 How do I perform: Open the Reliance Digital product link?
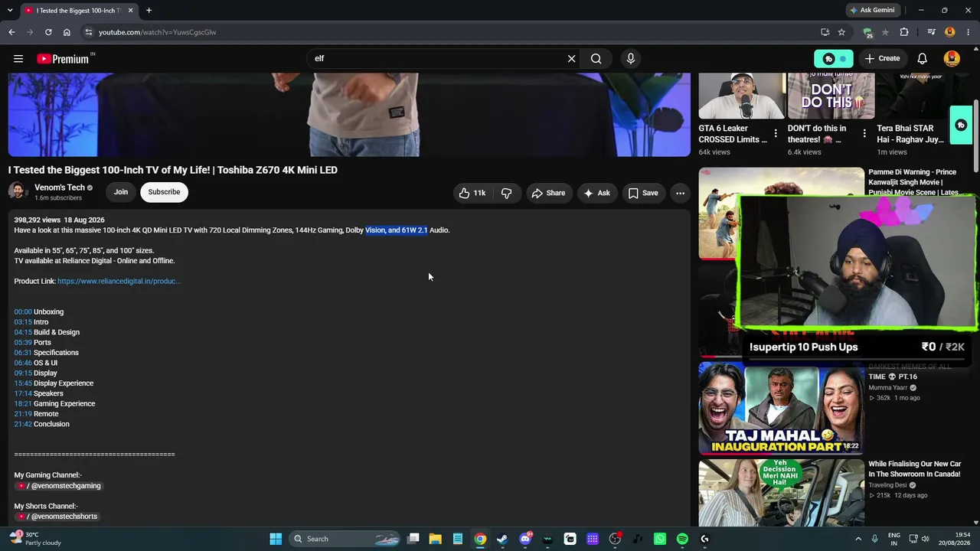(119, 281)
